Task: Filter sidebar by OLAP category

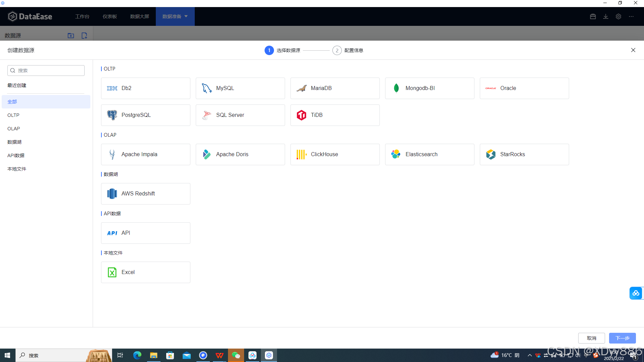Action: pyautogui.click(x=46, y=129)
